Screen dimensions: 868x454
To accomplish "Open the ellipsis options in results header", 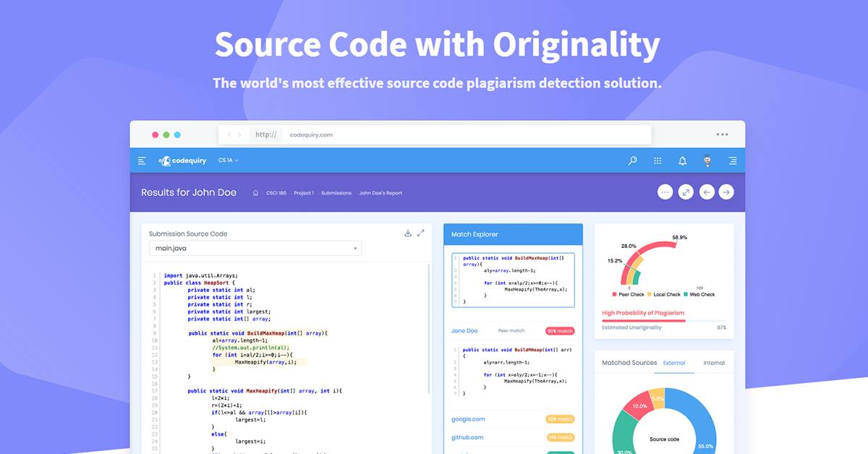I will (664, 192).
